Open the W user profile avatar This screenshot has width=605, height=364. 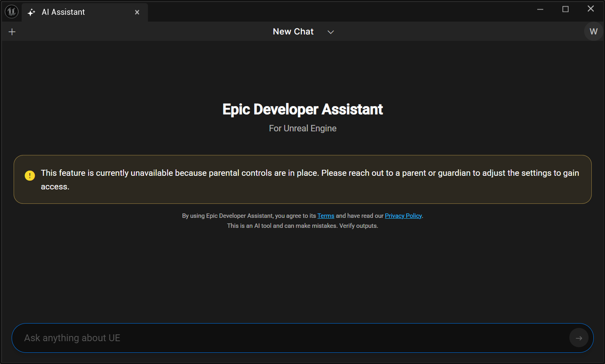593,31
